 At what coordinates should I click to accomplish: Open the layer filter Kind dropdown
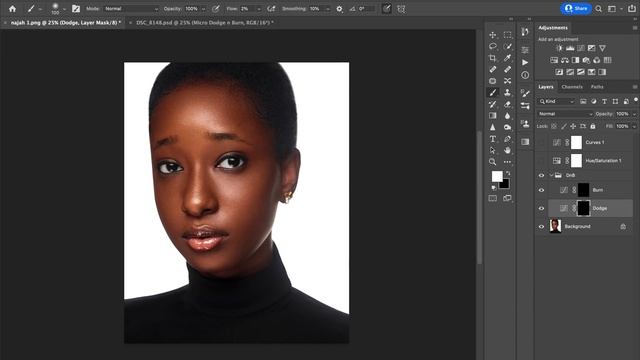[557, 101]
